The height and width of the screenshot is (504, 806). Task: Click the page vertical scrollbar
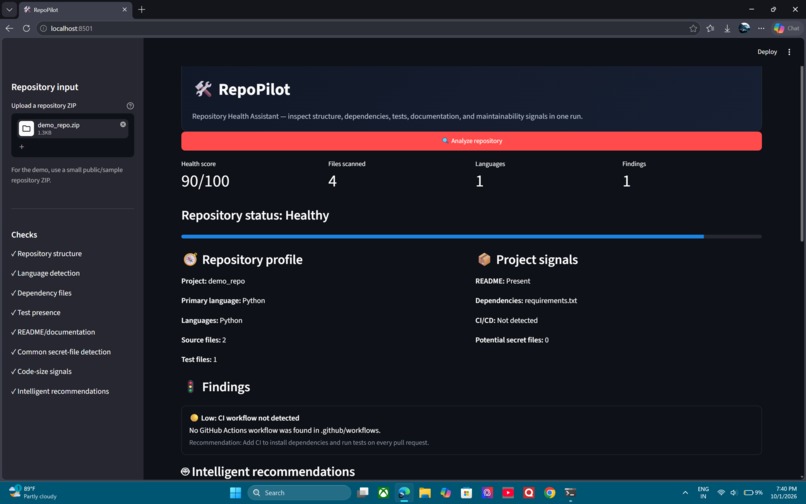801,154
